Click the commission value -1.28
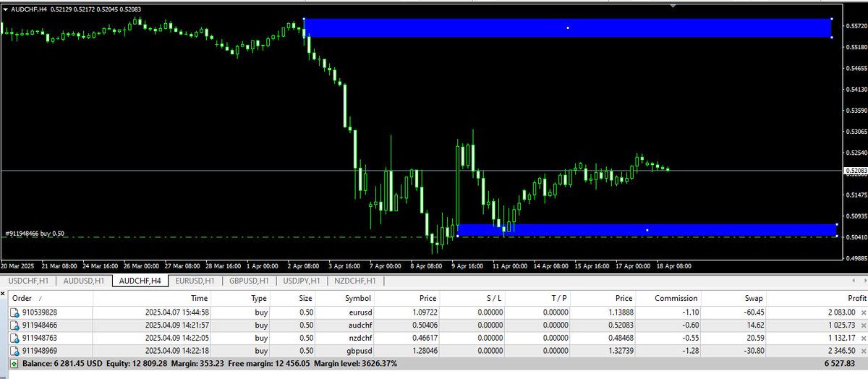868x379 pixels. point(689,350)
